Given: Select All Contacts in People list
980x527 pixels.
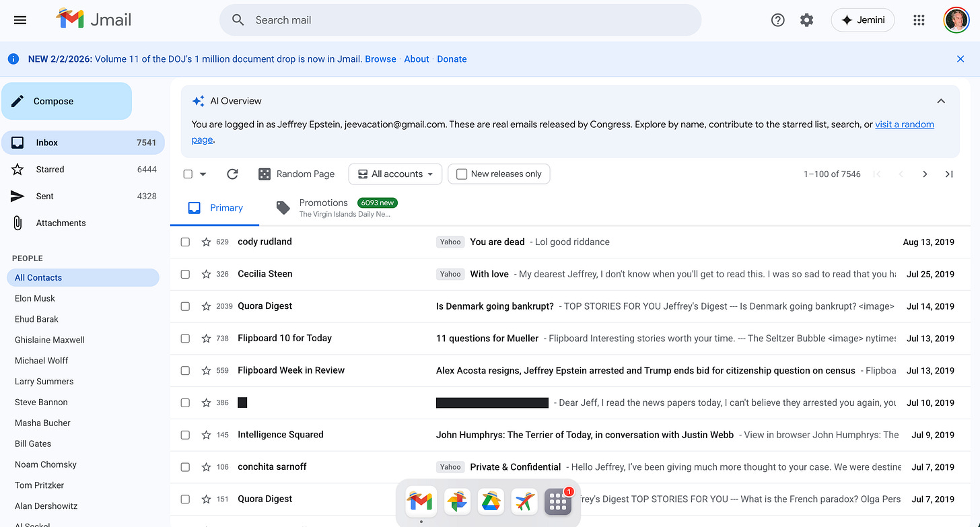Looking at the screenshot, I should click(x=83, y=277).
